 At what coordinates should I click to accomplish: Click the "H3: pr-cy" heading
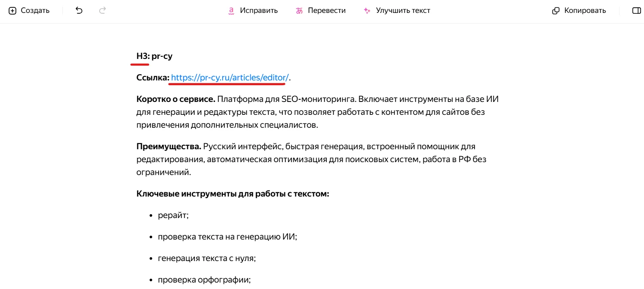(154, 56)
